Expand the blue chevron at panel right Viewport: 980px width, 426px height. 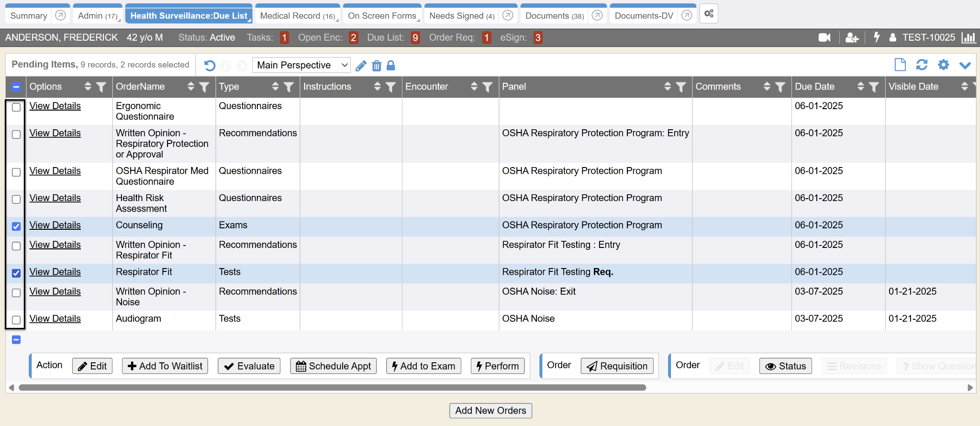coord(965,65)
